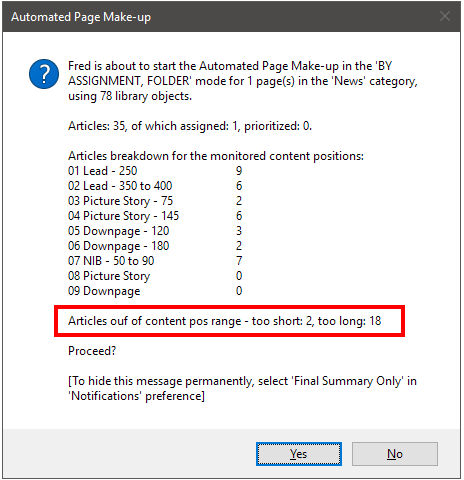This screenshot has height=480, width=464.
Task: Click the '08 Picture Story' row
Action: [155, 276]
